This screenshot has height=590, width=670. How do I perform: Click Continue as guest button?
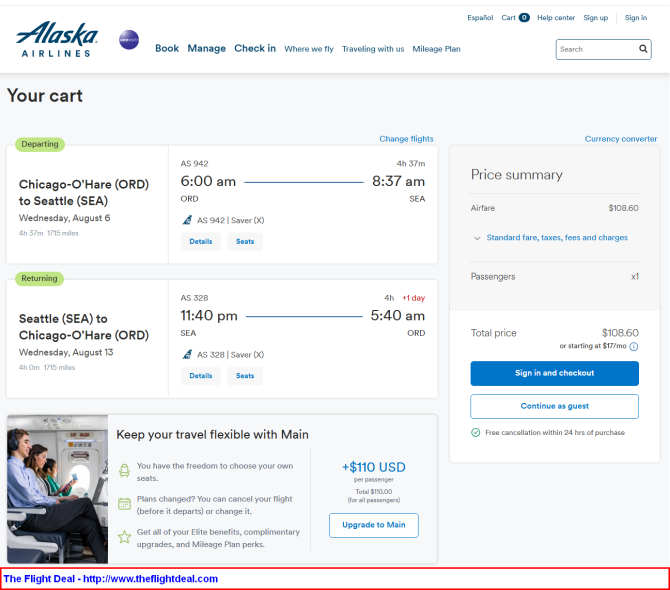tap(554, 406)
